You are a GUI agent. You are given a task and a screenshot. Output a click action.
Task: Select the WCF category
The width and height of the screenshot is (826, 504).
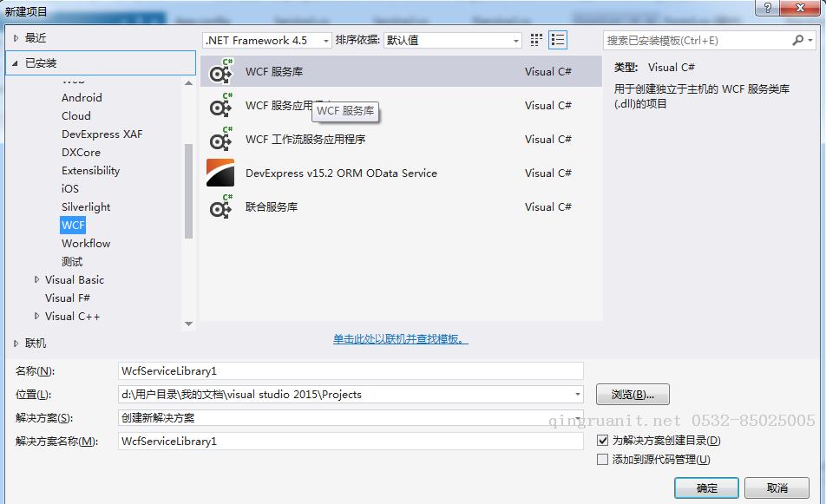[73, 225]
